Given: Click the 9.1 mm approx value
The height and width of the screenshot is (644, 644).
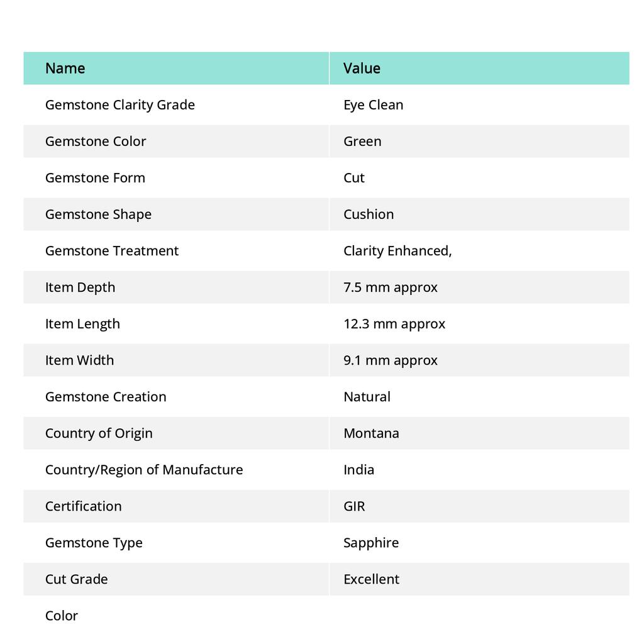Looking at the screenshot, I should coord(391,360).
